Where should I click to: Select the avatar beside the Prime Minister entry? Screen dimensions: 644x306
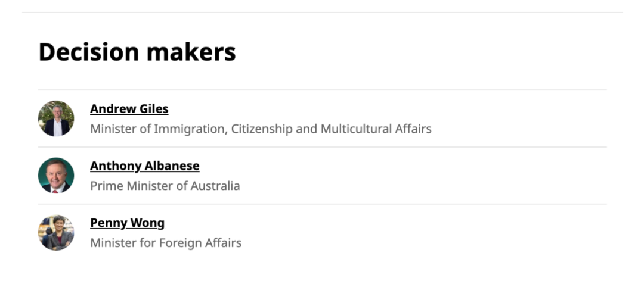(56, 176)
